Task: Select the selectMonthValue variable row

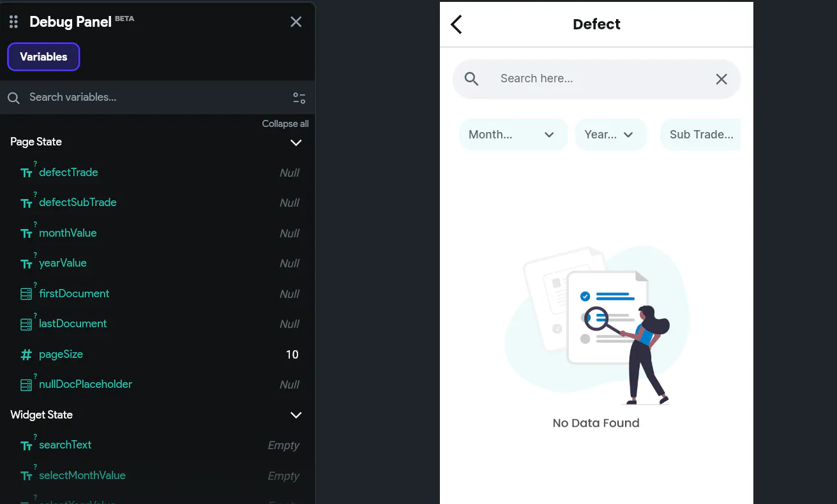Action: pos(158,476)
